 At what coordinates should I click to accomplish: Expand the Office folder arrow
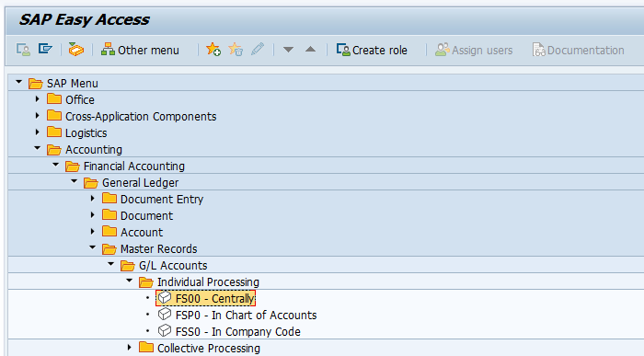[x=38, y=99]
